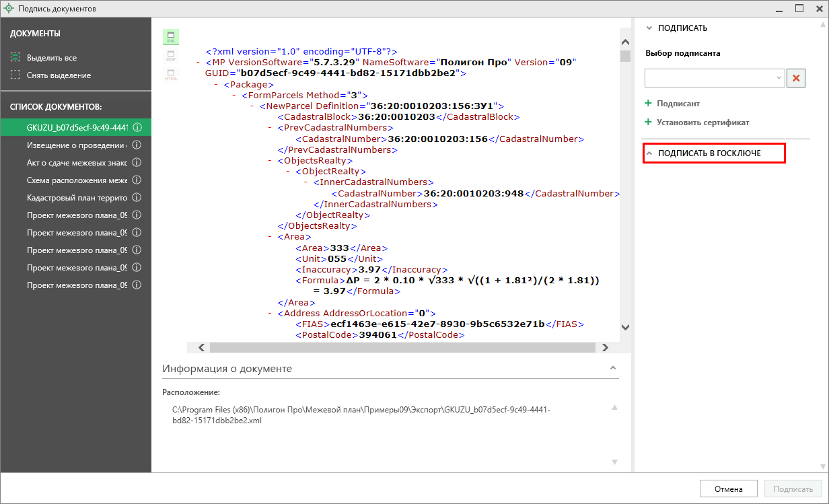Switch to HTML view format icon

[171, 75]
